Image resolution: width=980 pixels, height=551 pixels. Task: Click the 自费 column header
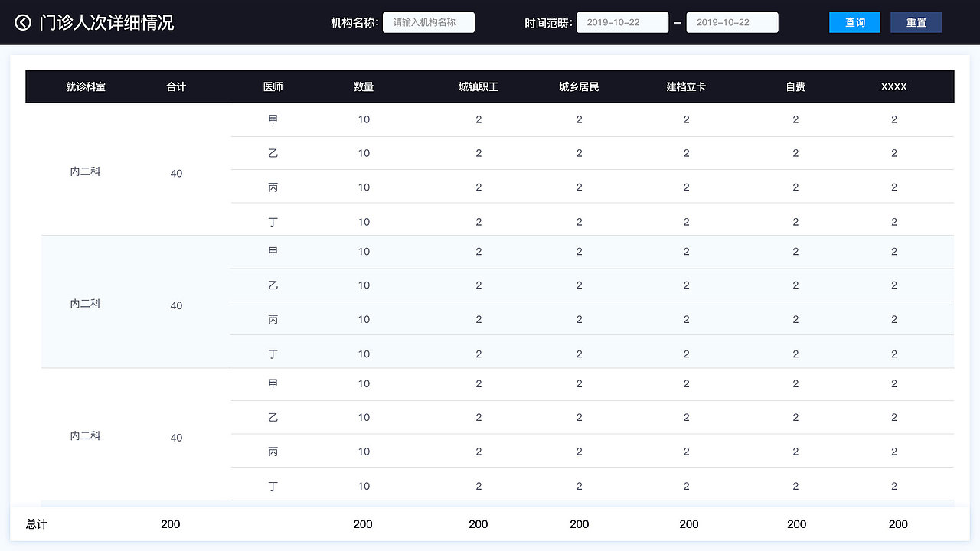(x=795, y=87)
